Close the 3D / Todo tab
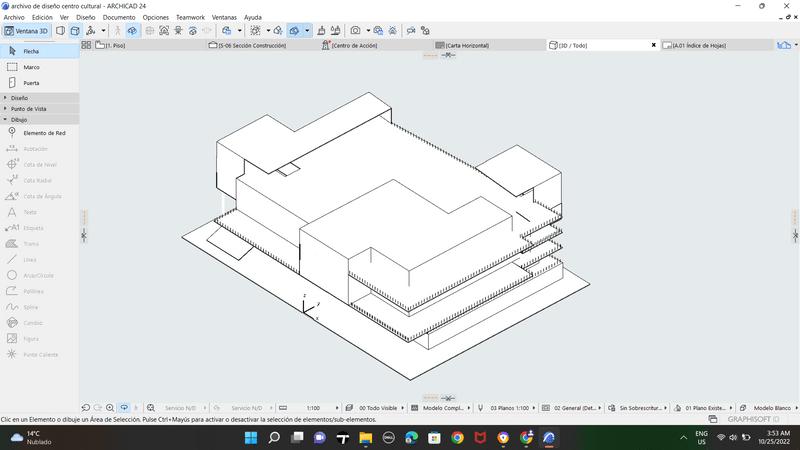The height and width of the screenshot is (450, 800). 654,45
